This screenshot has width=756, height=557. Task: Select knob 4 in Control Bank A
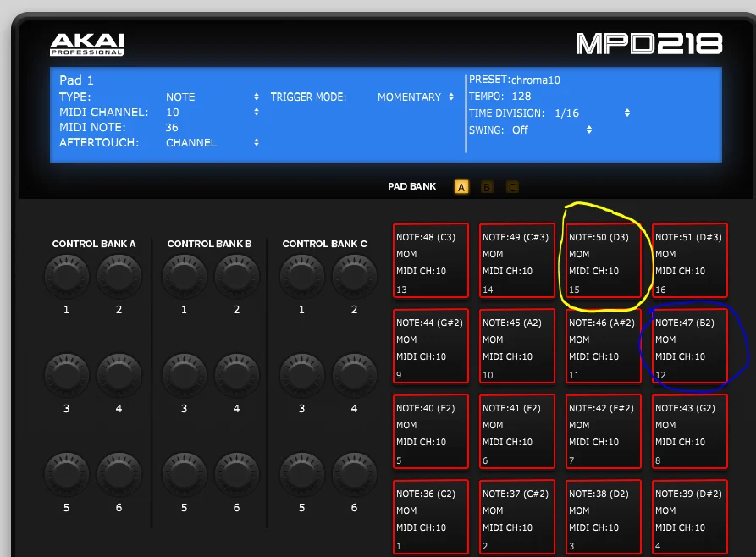pyautogui.click(x=119, y=375)
